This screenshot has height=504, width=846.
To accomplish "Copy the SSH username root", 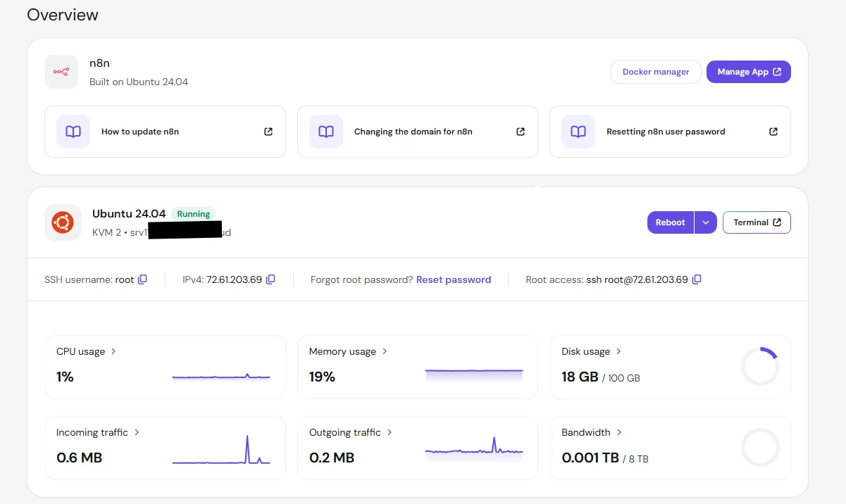I will tap(142, 279).
